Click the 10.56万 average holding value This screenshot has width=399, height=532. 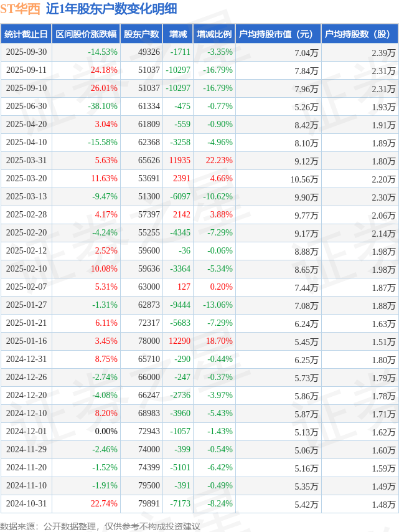[x=304, y=179]
